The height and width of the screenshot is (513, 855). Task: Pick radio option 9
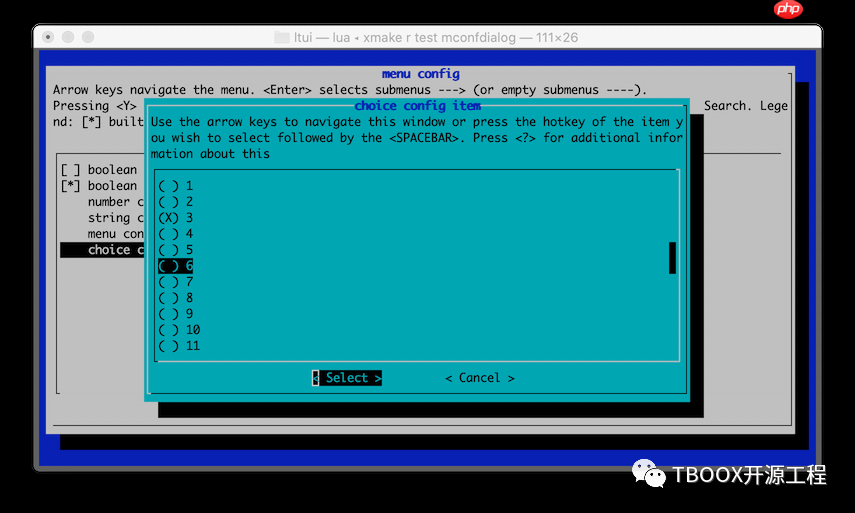click(x=176, y=313)
